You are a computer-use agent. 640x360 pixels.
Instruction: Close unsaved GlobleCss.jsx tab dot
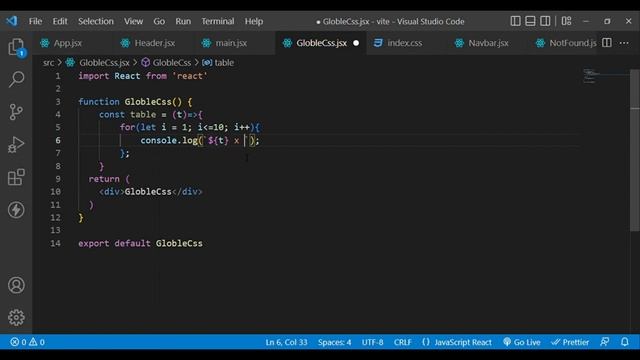pyautogui.click(x=356, y=43)
